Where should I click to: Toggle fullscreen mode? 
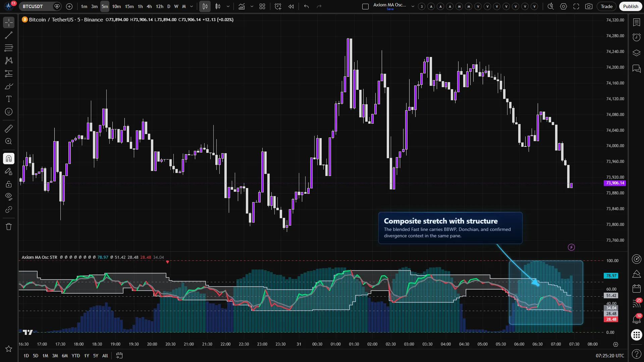click(x=576, y=6)
